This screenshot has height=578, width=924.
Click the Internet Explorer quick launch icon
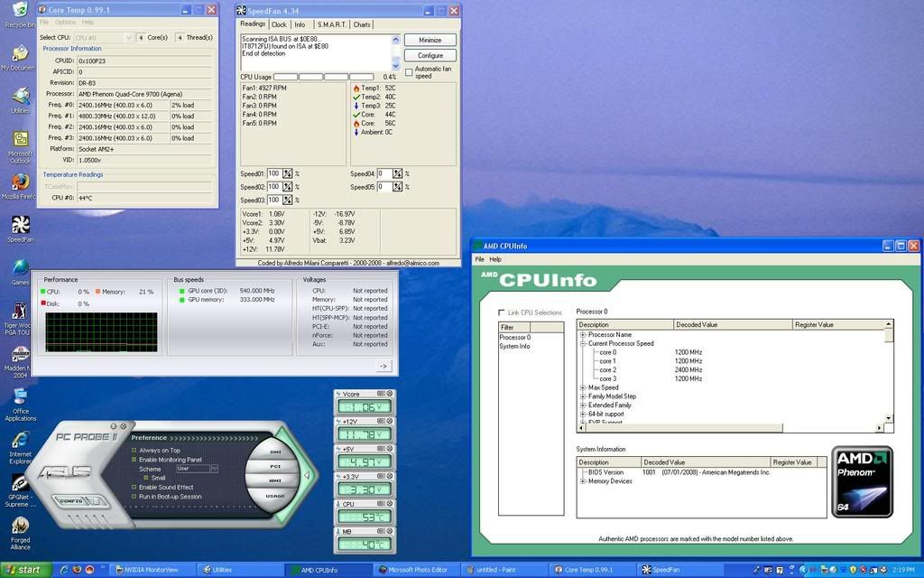pyautogui.click(x=64, y=570)
